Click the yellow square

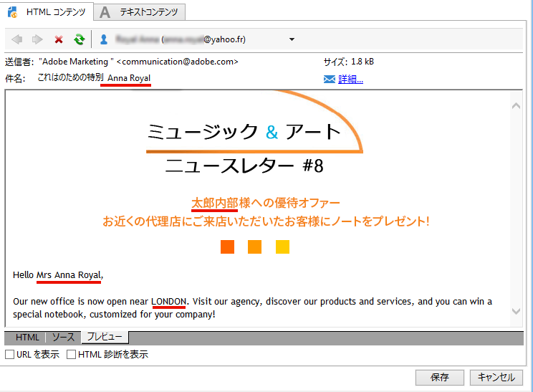[282, 247]
